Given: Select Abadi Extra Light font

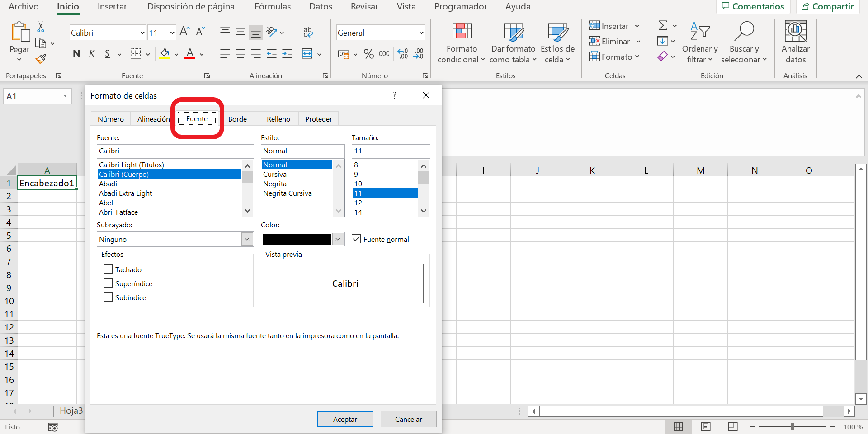Looking at the screenshot, I should point(125,193).
